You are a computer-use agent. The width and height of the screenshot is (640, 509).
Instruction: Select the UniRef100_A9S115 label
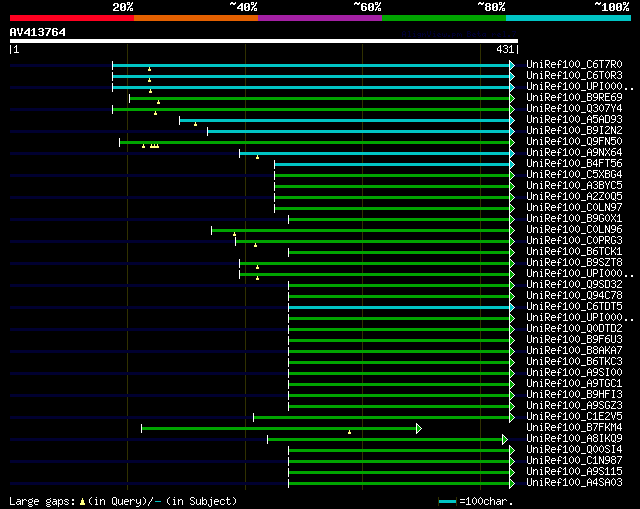[574, 472]
